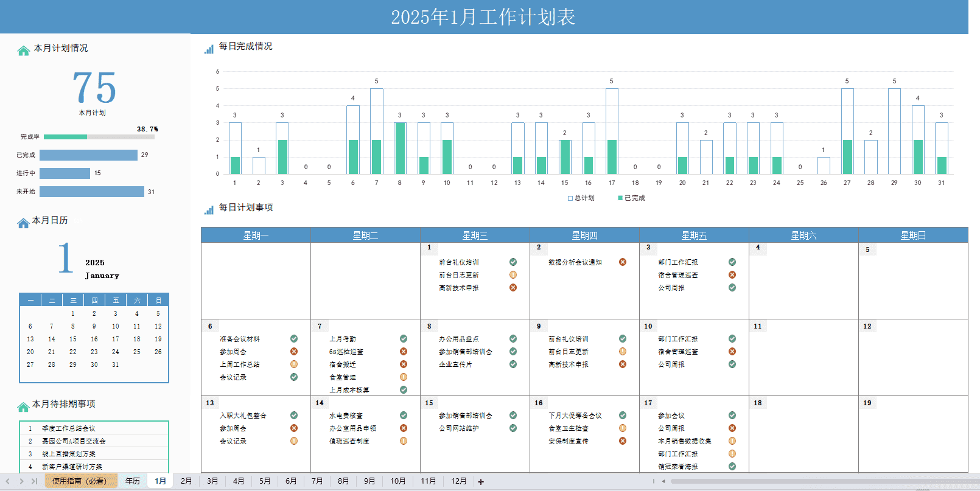Click the green check status for 上月考勤
The width and height of the screenshot is (980, 491).
click(404, 339)
